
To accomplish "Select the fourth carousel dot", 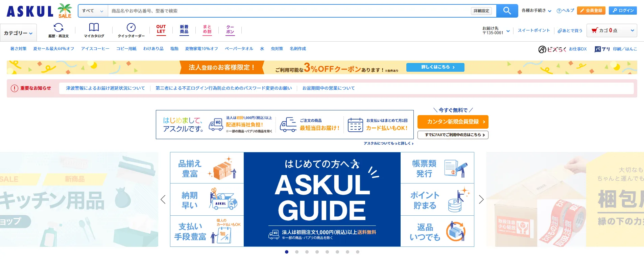I will tap(317, 252).
